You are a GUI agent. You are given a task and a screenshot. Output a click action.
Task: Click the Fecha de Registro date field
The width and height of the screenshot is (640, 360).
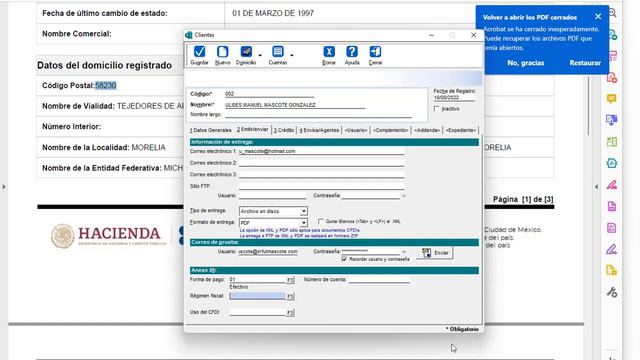point(454,98)
